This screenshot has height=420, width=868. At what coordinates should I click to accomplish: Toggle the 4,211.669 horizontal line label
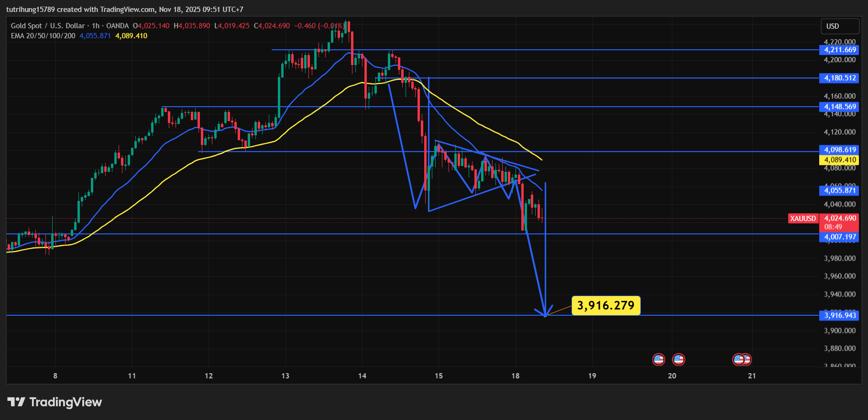(x=839, y=50)
